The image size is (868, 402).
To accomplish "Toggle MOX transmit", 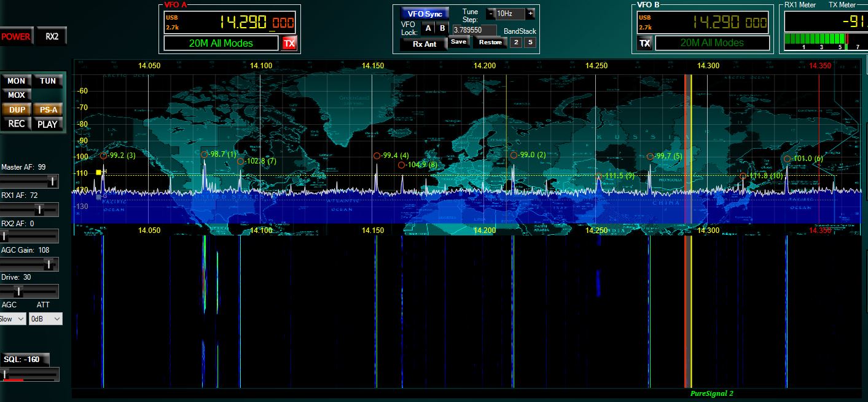I will click(17, 95).
